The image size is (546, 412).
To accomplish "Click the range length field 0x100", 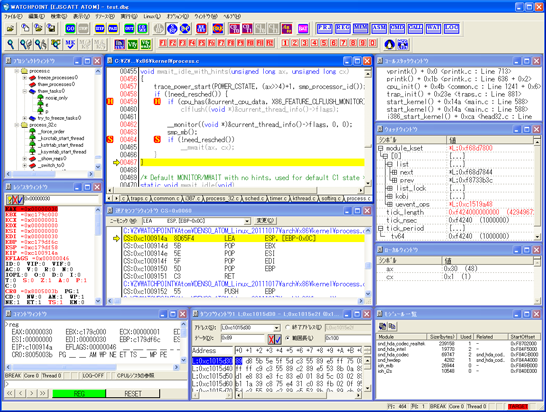I will point(348,338).
